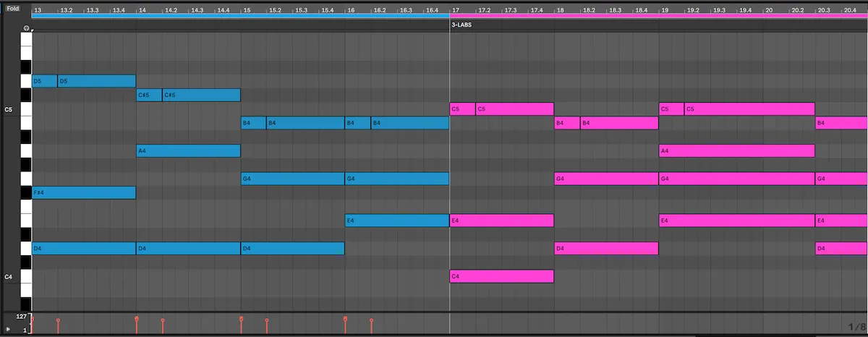The width and height of the screenshot is (868, 337).
Task: Toggle the Fold button
Action: (13, 9)
